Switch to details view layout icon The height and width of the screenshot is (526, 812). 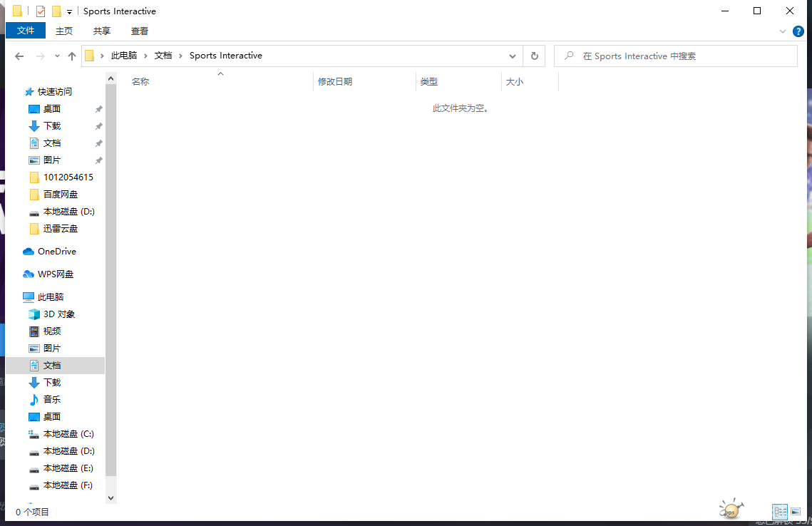pyautogui.click(x=780, y=511)
